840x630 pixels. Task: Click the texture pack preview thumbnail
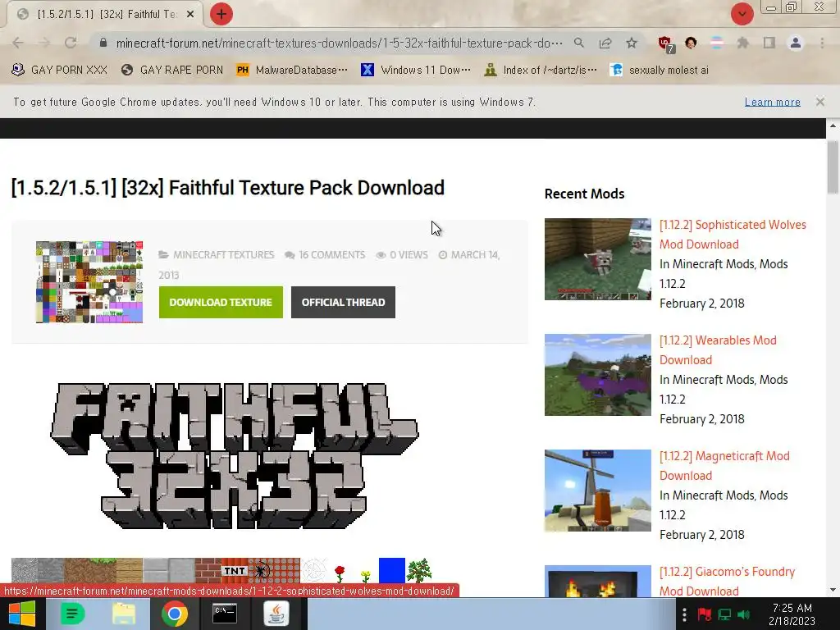tap(89, 282)
